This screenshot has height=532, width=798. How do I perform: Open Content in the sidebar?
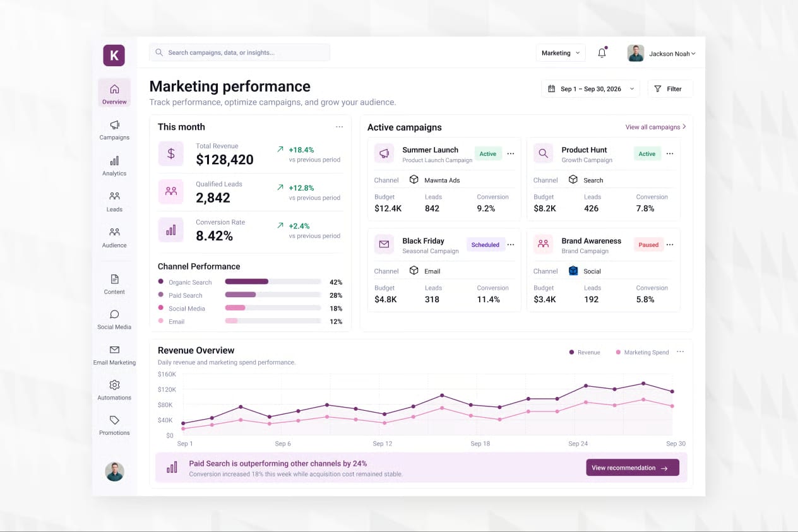(114, 284)
